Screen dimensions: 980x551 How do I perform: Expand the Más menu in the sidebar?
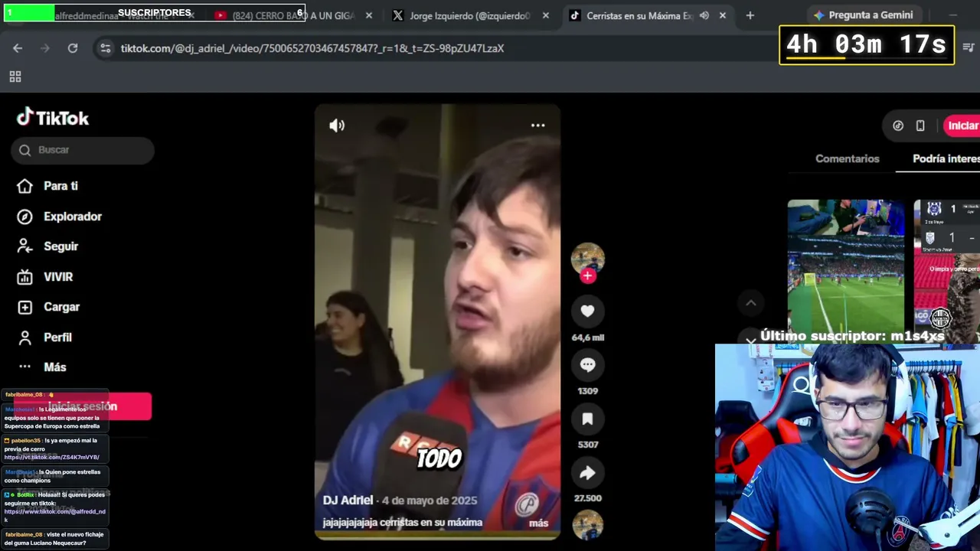pyautogui.click(x=43, y=367)
